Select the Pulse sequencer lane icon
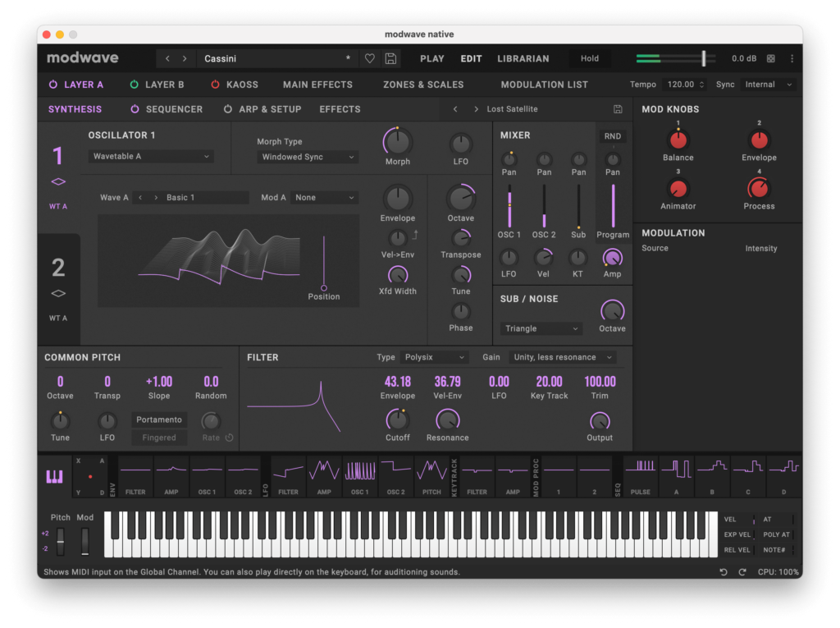This screenshot has height=628, width=840. point(641,476)
